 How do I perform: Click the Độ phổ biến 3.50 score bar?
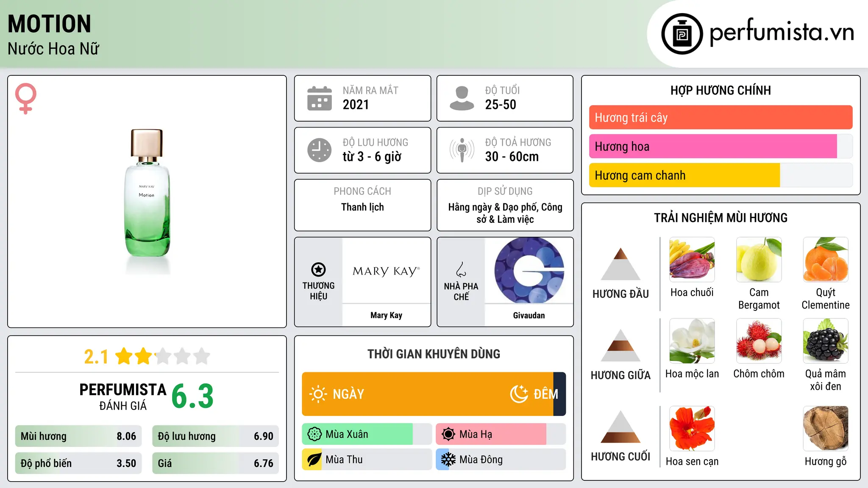[x=78, y=463]
